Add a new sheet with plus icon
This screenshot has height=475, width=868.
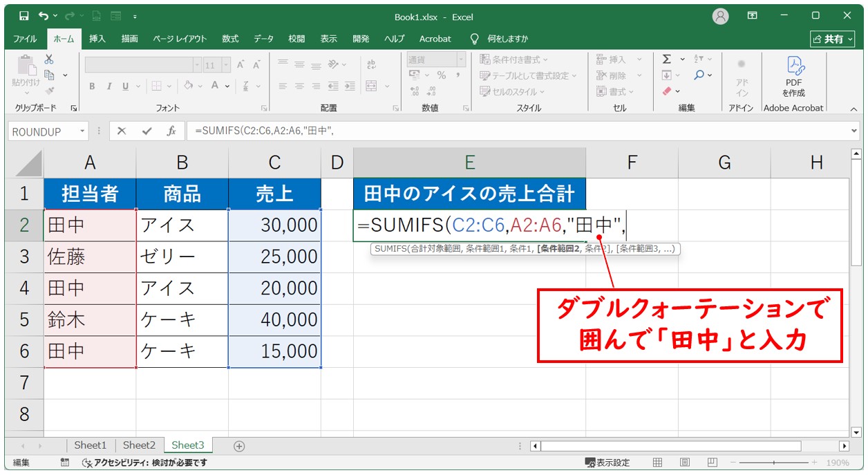click(239, 446)
